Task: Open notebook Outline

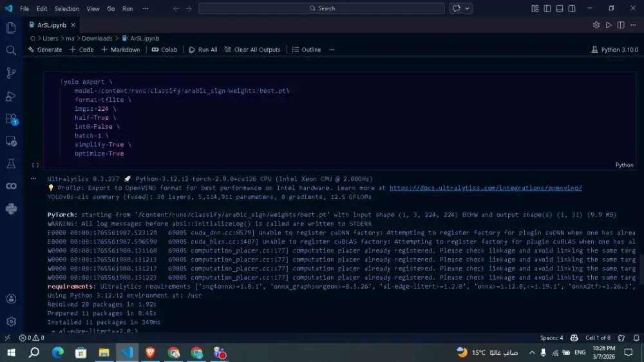Action: (x=307, y=50)
